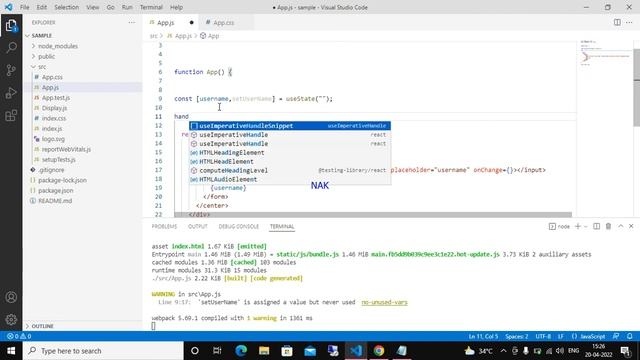Maximize the panel size chevron
Screen dimensions: 640x360
point(620,226)
